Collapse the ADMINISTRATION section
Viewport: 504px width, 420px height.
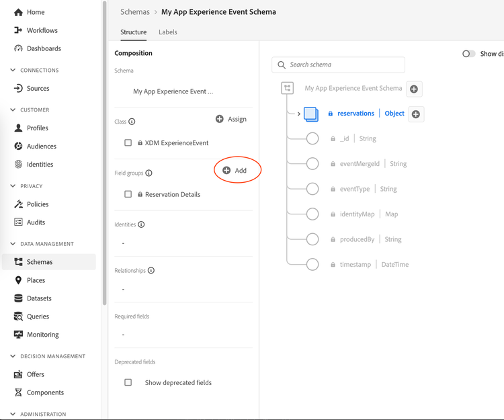pos(13,414)
